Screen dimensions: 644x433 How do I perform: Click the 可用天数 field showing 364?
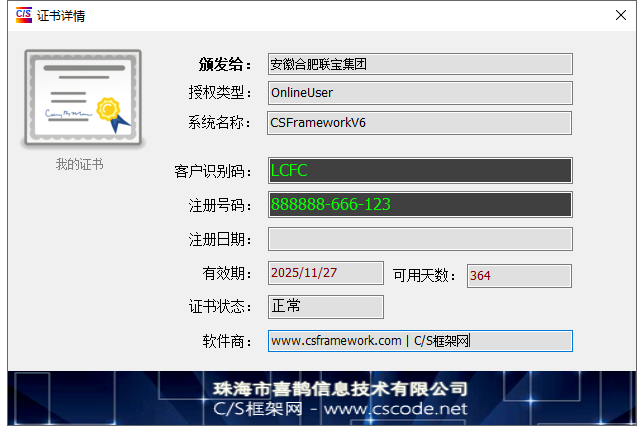(519, 275)
